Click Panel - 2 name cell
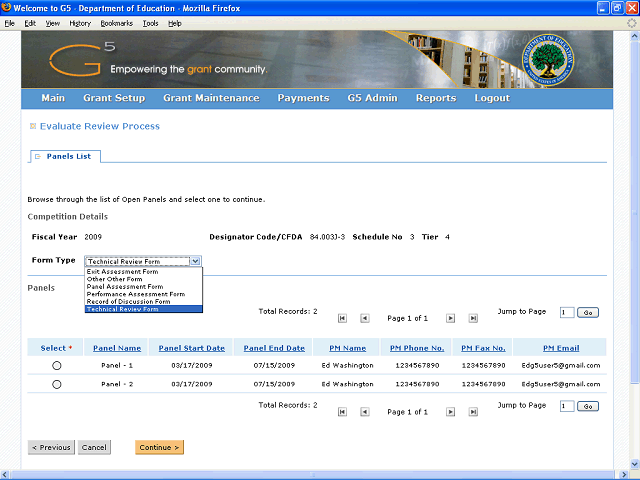 [117, 384]
